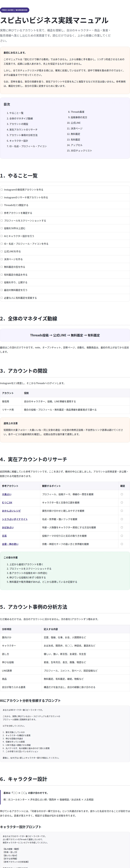Tick the 確認 checkbox for おばあ占い
The width and height of the screenshot is (130, 868).
[x=122, y=527]
